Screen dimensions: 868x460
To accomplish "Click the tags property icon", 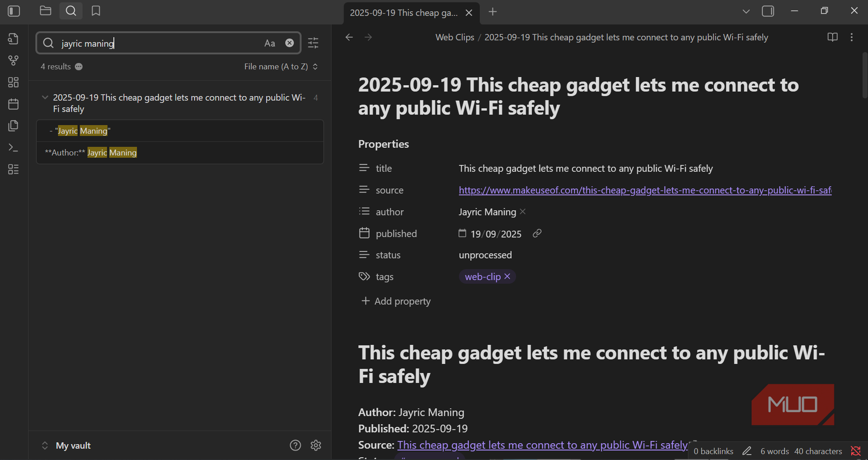I will pos(364,277).
